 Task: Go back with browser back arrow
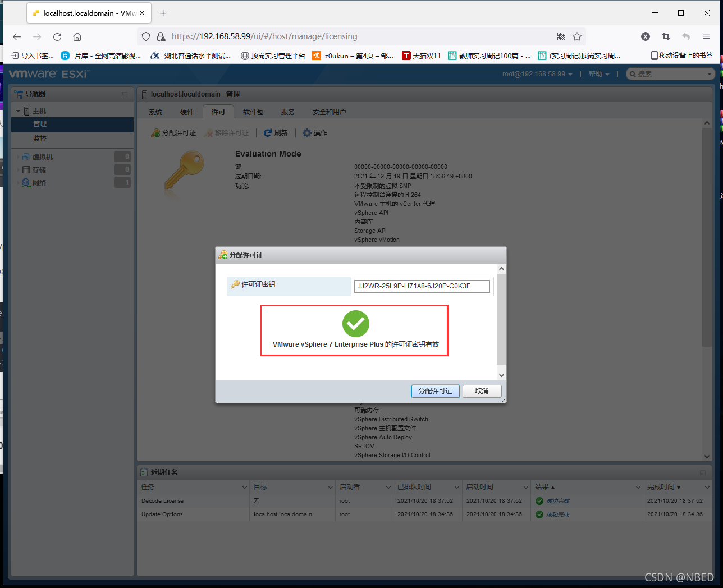coord(17,36)
